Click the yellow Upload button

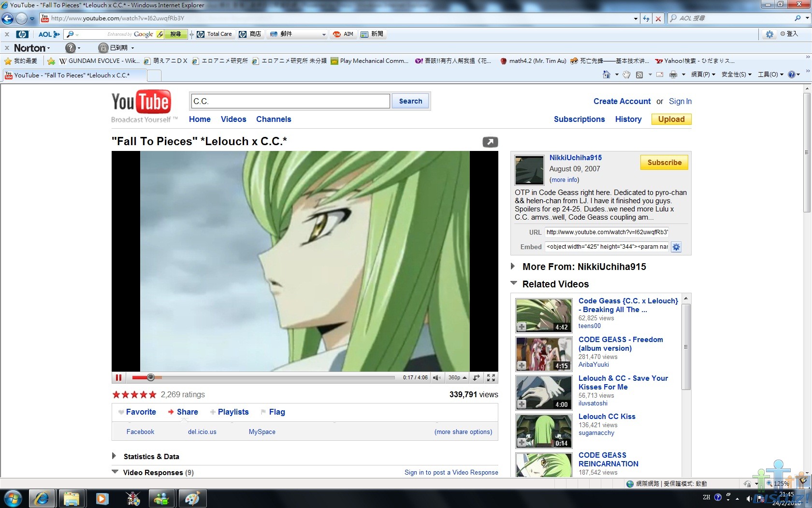(671, 119)
